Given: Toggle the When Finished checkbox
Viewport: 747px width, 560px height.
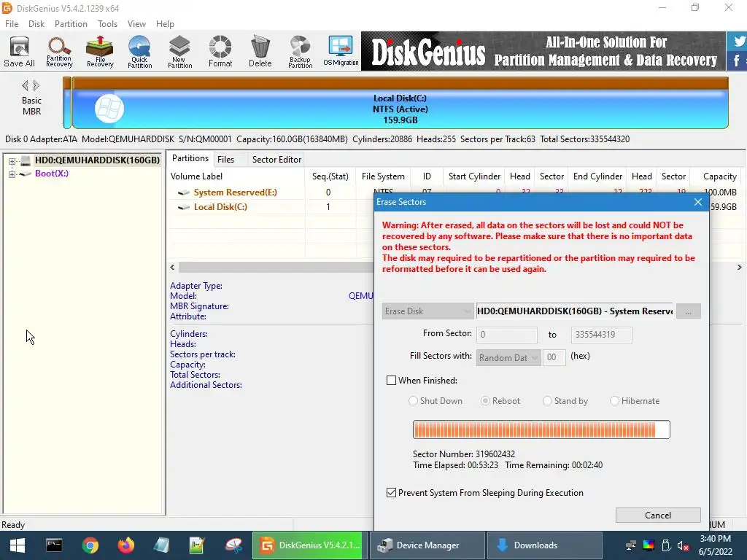Looking at the screenshot, I should [x=391, y=381].
